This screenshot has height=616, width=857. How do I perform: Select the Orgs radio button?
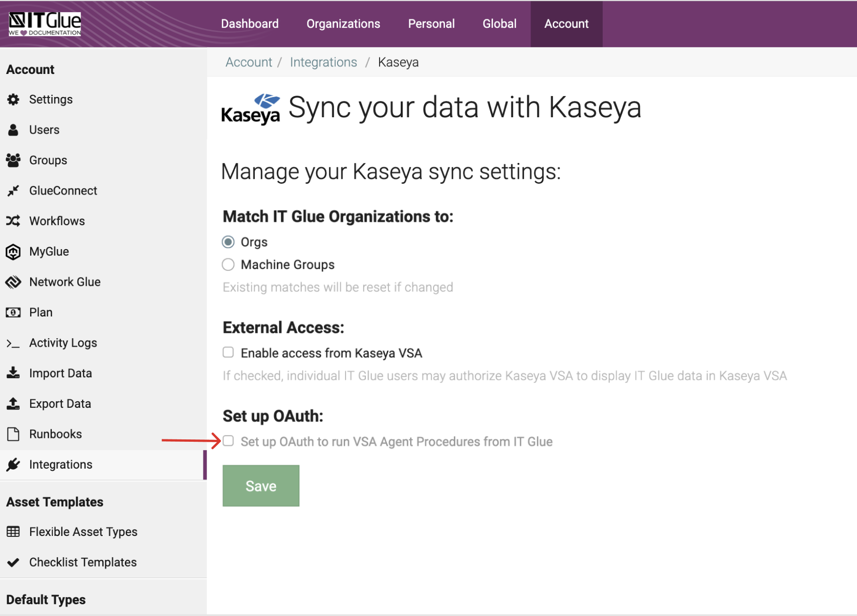(228, 242)
